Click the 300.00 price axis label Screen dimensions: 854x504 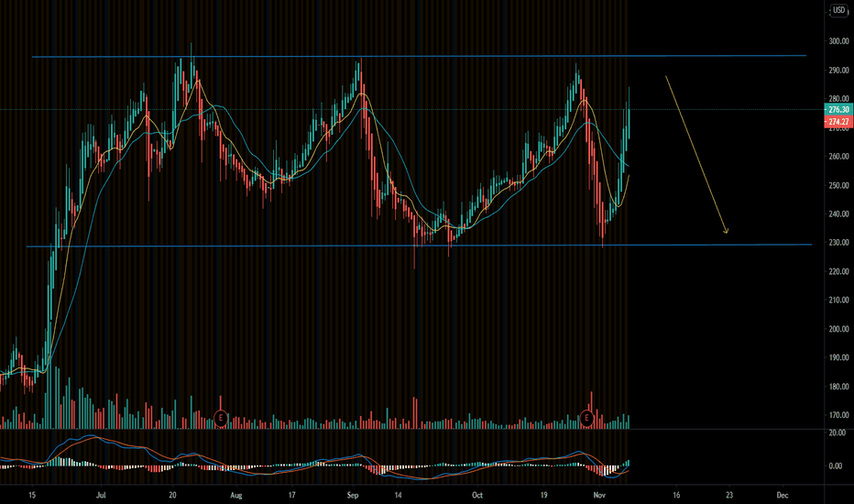coord(838,41)
